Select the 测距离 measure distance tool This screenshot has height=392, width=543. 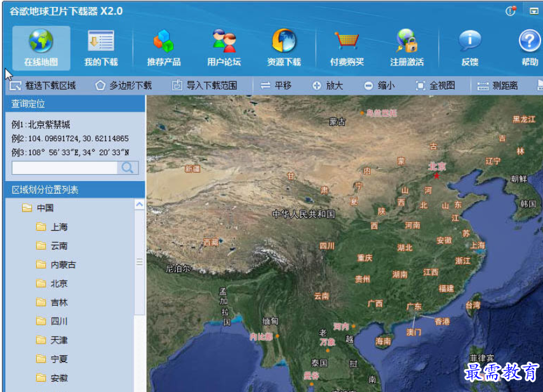497,86
